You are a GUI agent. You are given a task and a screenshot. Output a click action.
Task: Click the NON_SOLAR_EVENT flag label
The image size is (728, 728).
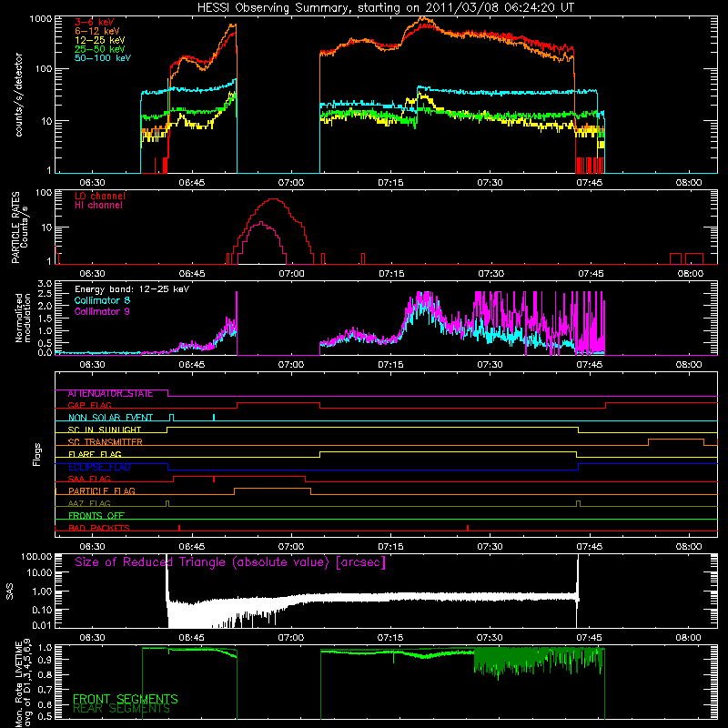tap(110, 418)
